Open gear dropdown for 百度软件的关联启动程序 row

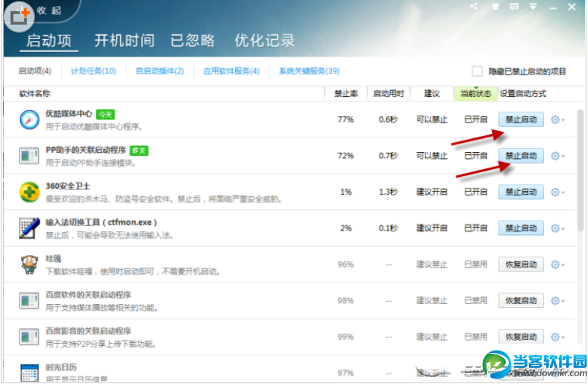[x=558, y=300]
